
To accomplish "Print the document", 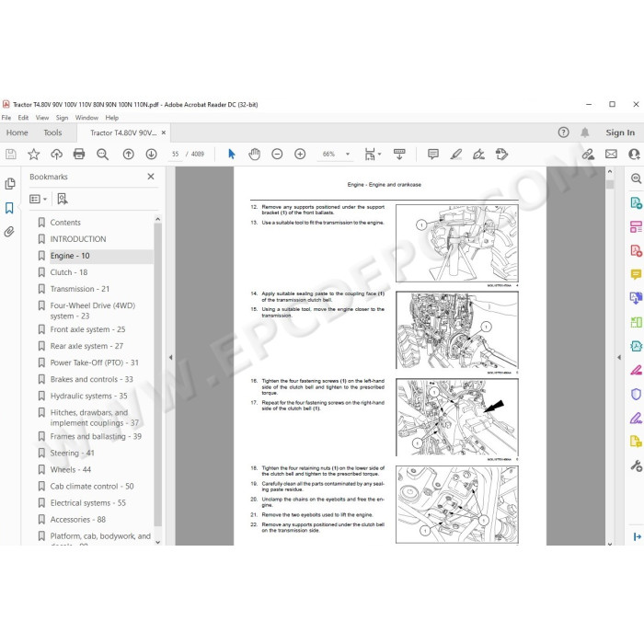I will coord(79,154).
